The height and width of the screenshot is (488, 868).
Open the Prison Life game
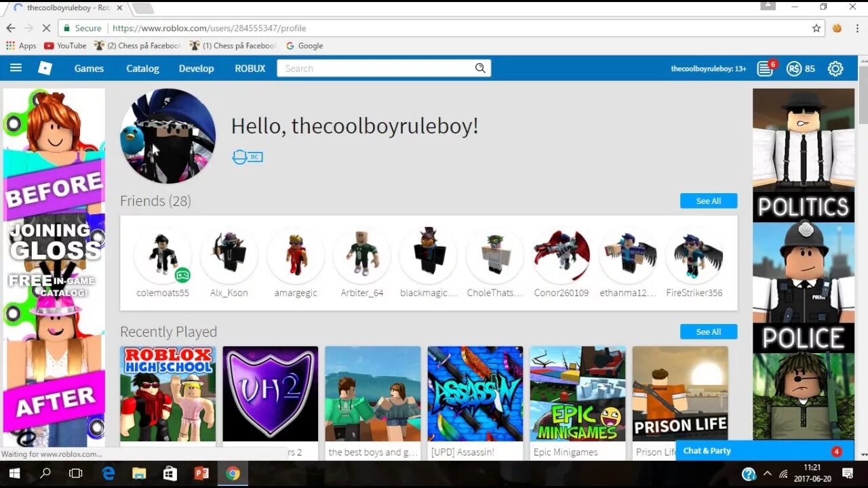pyautogui.click(x=680, y=394)
